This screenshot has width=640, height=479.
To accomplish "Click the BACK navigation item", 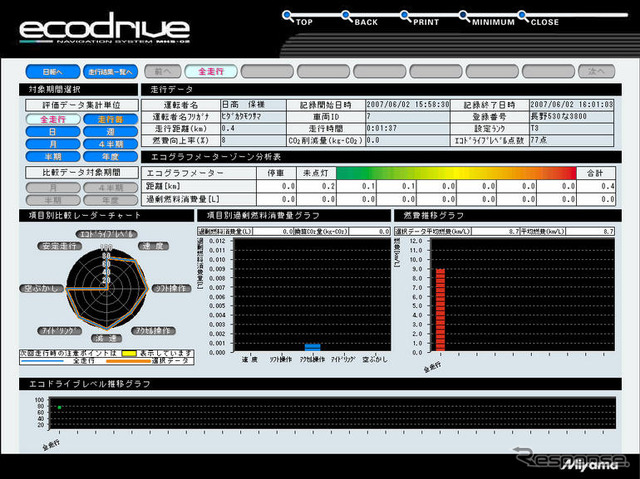I will click(360, 19).
